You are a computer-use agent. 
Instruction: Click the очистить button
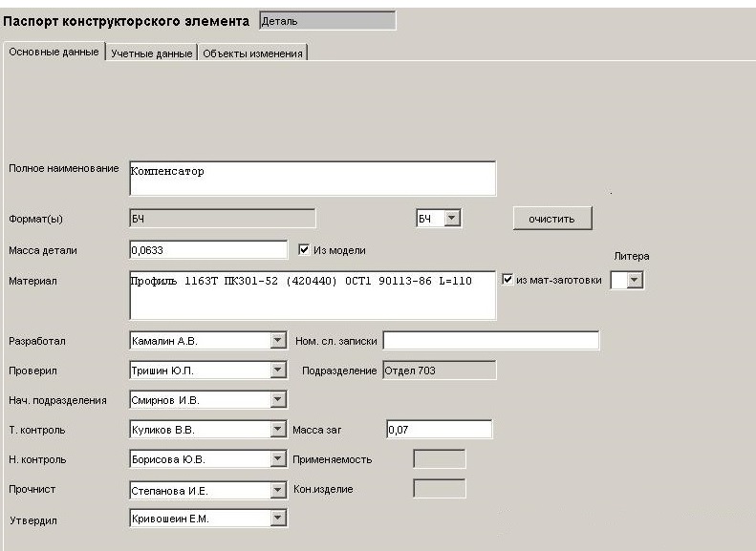coord(552,219)
